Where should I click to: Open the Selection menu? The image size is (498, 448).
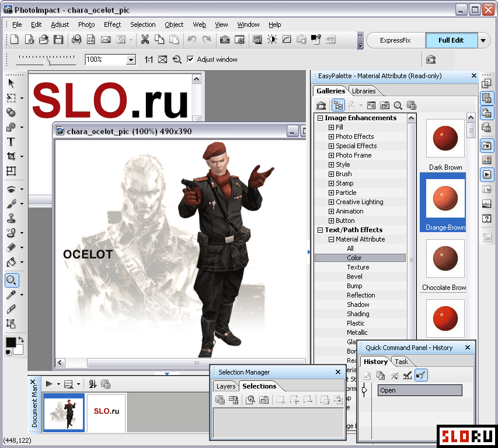click(x=143, y=24)
